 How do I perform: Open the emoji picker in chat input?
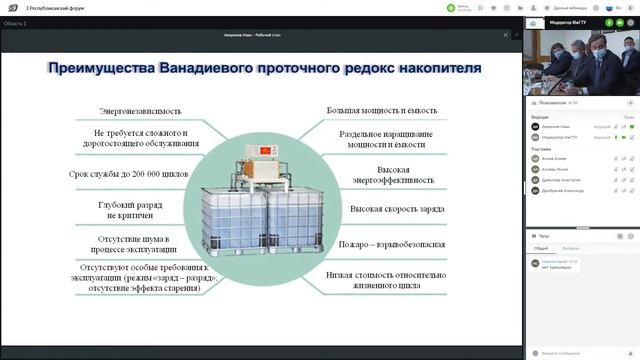[535, 353]
